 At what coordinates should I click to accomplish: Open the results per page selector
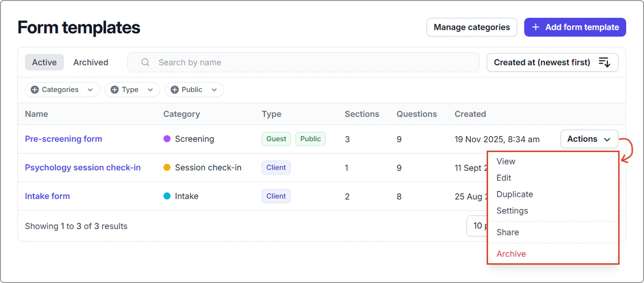point(477,226)
